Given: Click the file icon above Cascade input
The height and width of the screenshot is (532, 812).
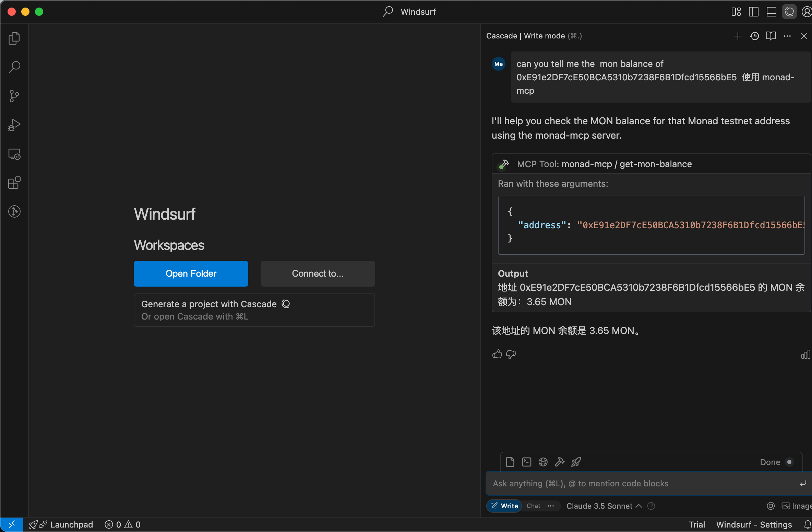Looking at the screenshot, I should [x=510, y=462].
